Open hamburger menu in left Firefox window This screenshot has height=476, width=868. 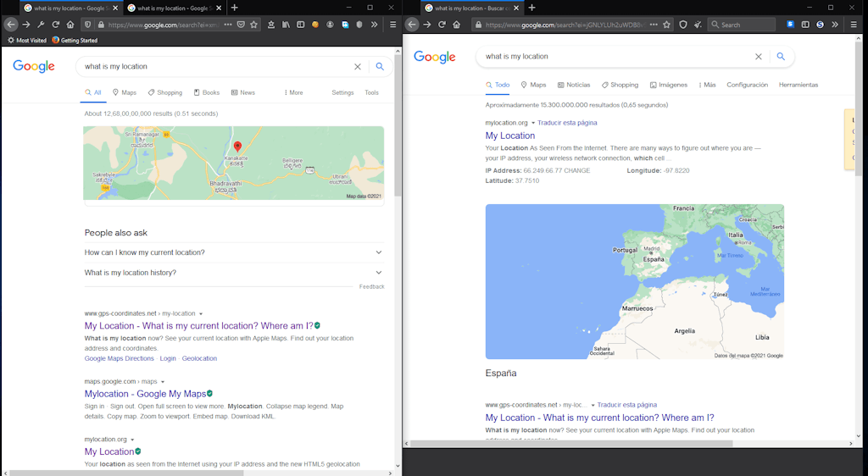coord(393,25)
